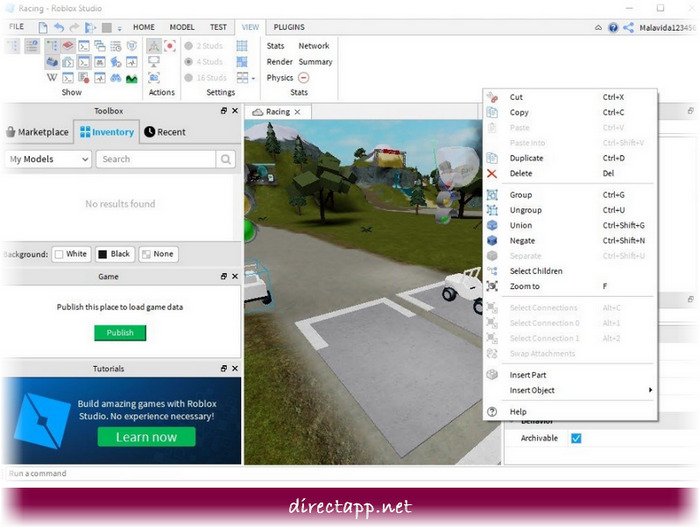
Task: Select the 4 Studs radio option
Action: (x=204, y=62)
